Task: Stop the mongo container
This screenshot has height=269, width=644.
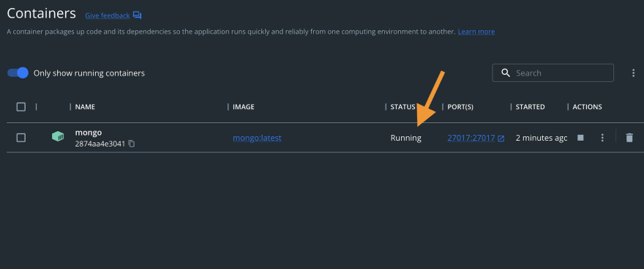Action: 580,138
